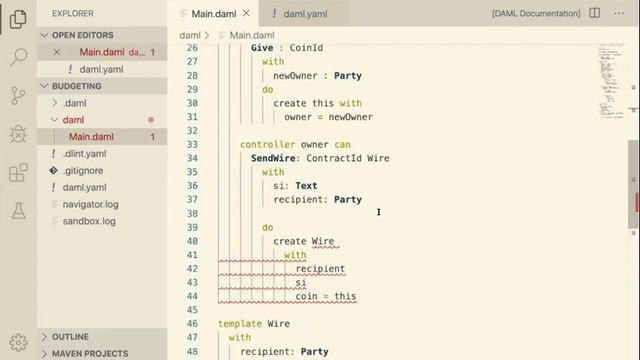Viewport: 640px width, 360px height.
Task: Open the Test flask view
Action: 18,211
